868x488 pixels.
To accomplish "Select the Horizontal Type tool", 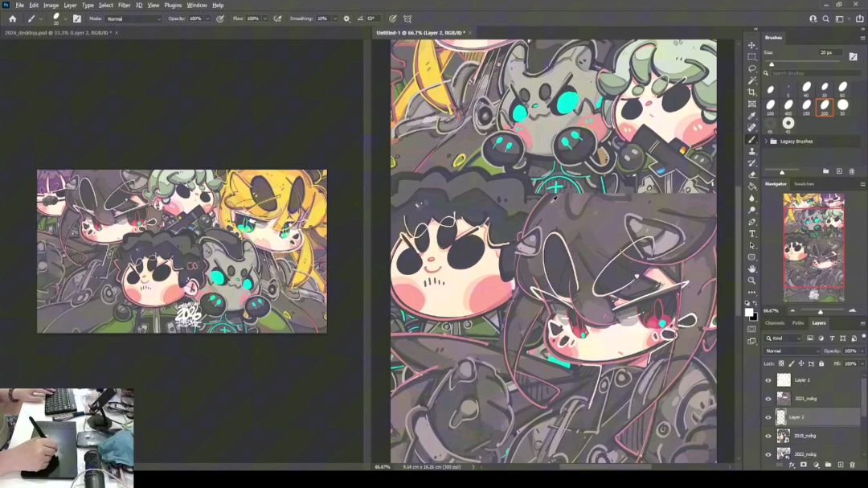I will [x=752, y=233].
